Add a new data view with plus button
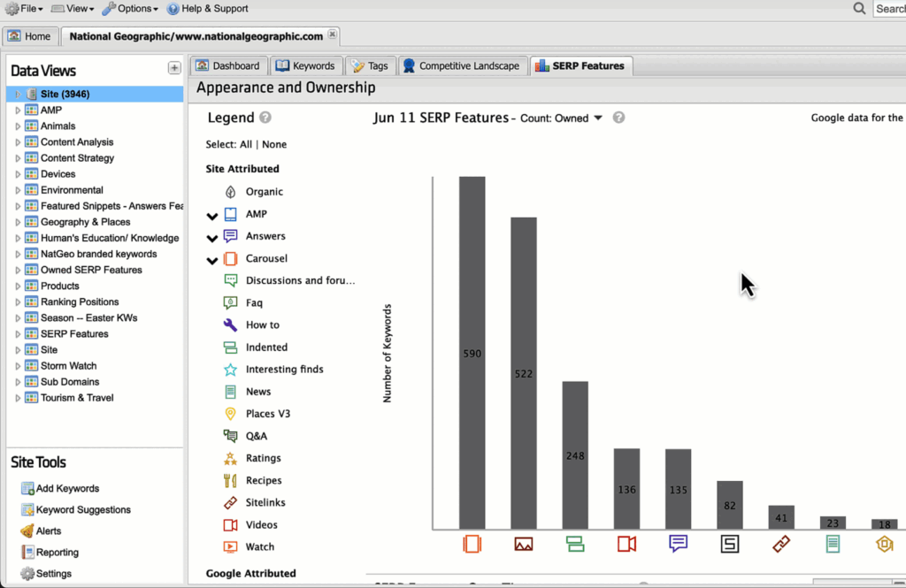Screen dimensions: 906x588 pos(174,67)
